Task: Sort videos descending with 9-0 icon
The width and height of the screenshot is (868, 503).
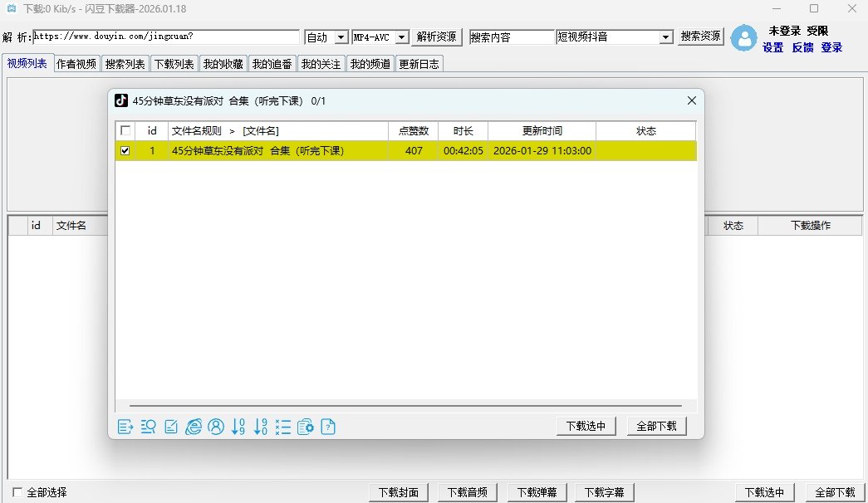Action: (x=261, y=426)
